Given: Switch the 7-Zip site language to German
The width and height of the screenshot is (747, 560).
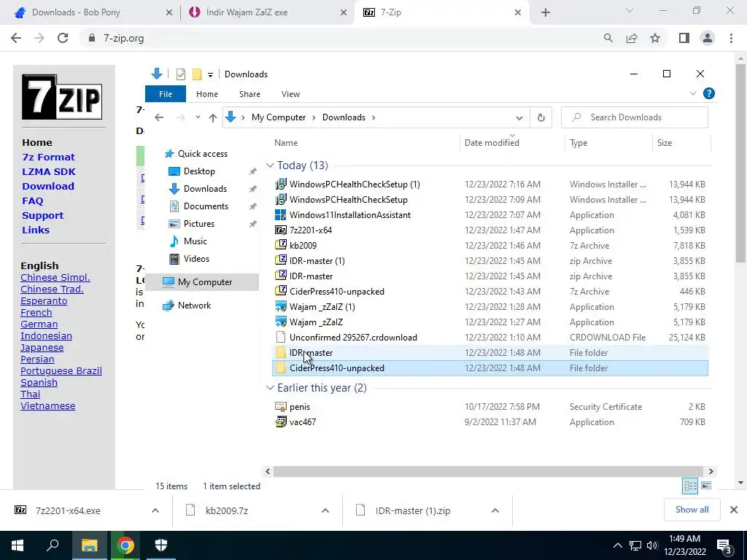Looking at the screenshot, I should 39,324.
